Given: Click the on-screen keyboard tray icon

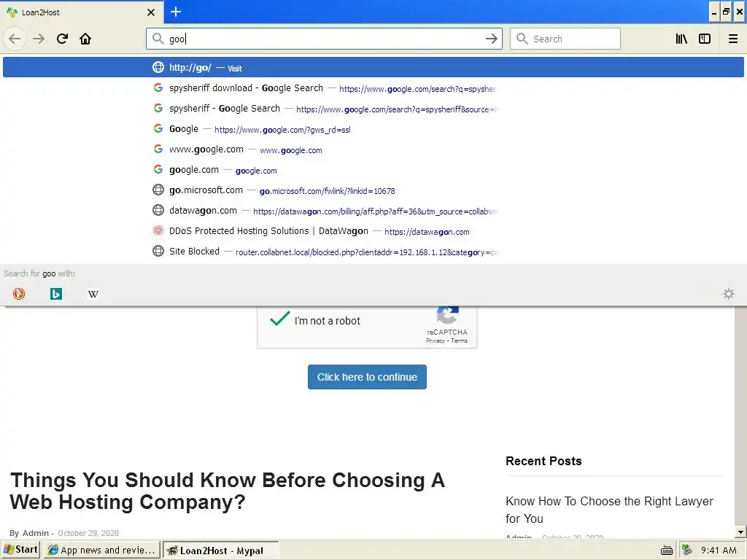Looking at the screenshot, I should coord(667,551).
